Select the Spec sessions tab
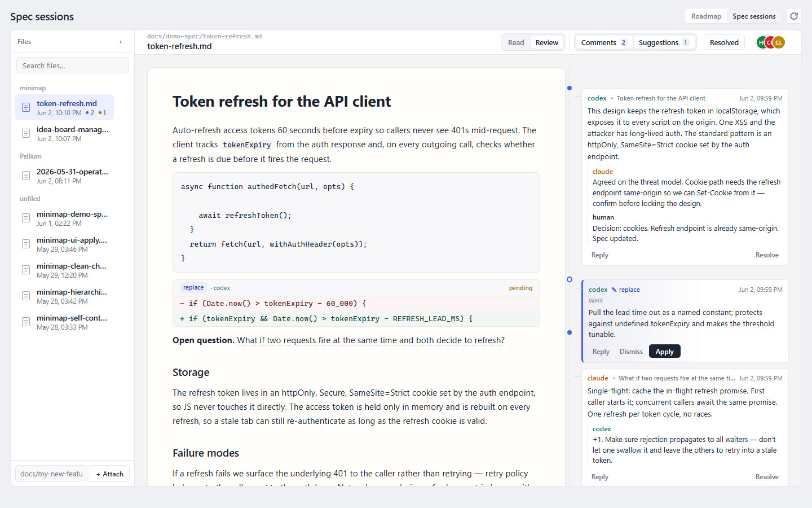The width and height of the screenshot is (812, 508). tap(754, 16)
